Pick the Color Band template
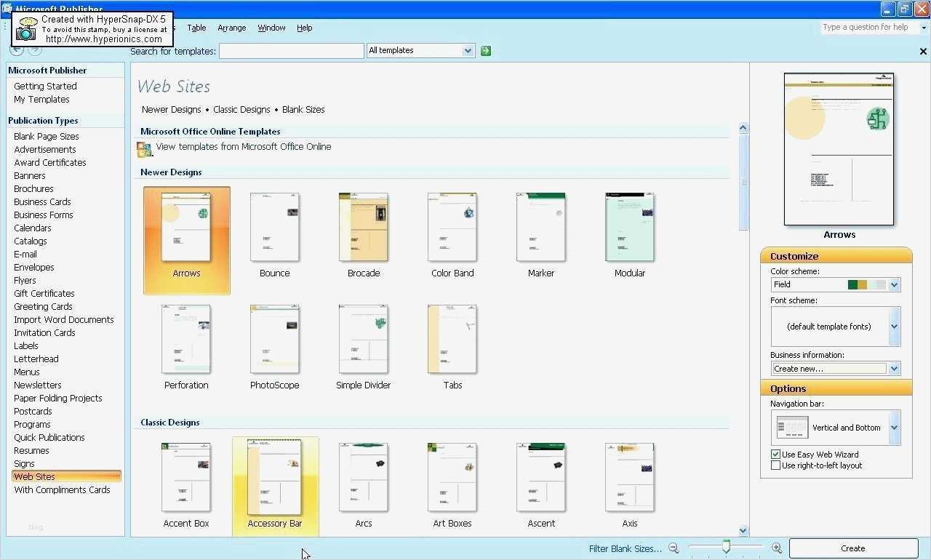931x560 pixels. click(452, 236)
